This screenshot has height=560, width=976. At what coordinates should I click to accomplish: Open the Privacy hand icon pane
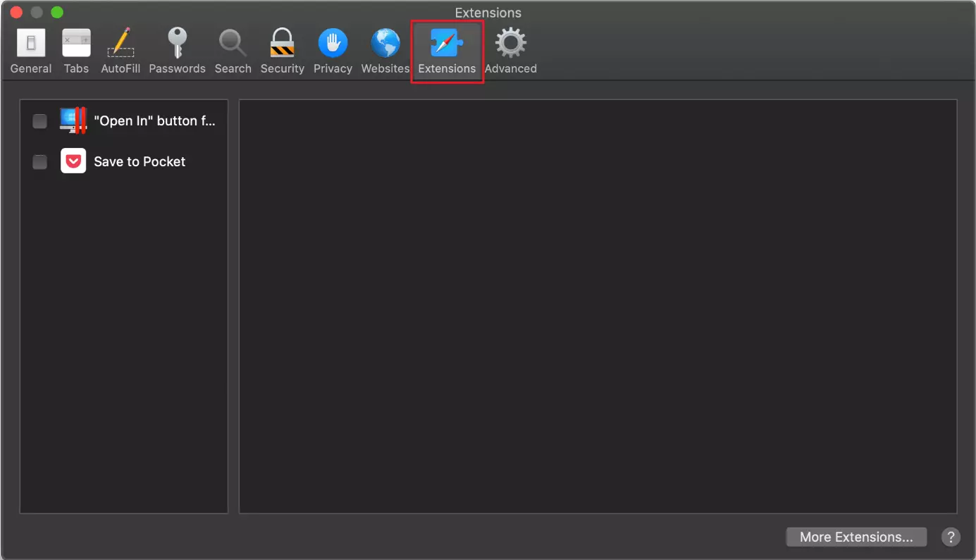point(333,51)
